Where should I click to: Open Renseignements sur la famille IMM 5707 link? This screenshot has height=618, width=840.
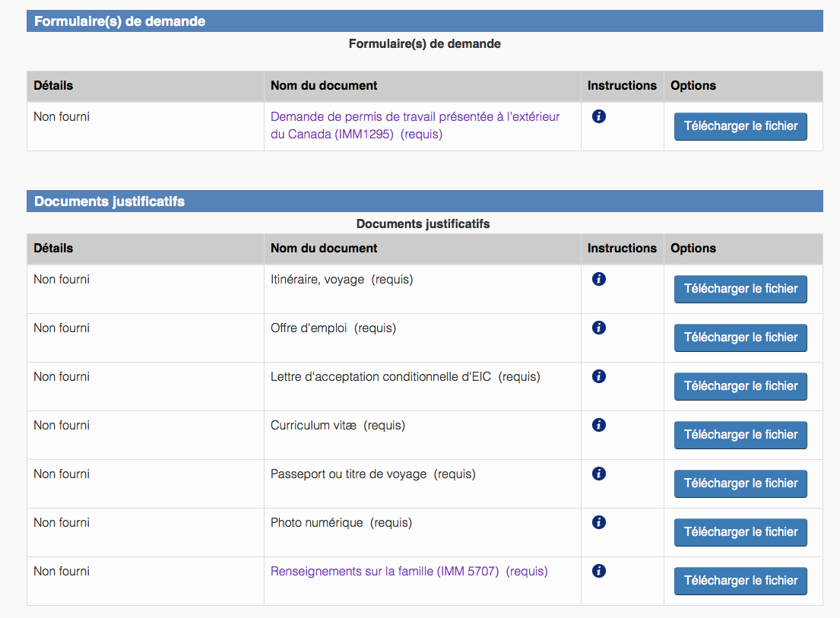pyautogui.click(x=385, y=572)
